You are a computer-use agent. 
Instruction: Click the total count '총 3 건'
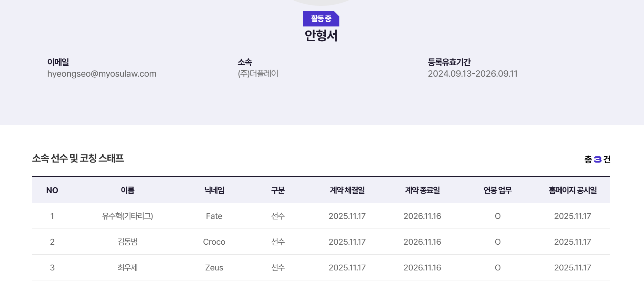point(597,159)
